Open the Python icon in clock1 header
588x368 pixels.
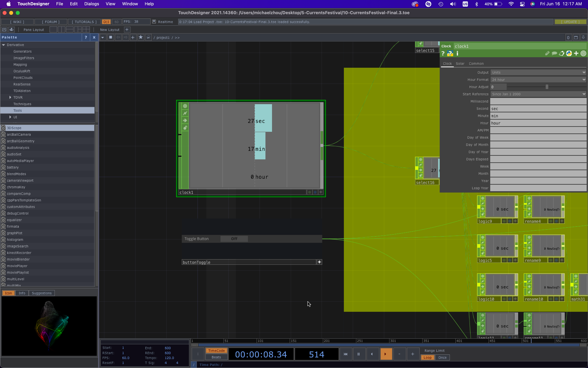click(x=569, y=53)
